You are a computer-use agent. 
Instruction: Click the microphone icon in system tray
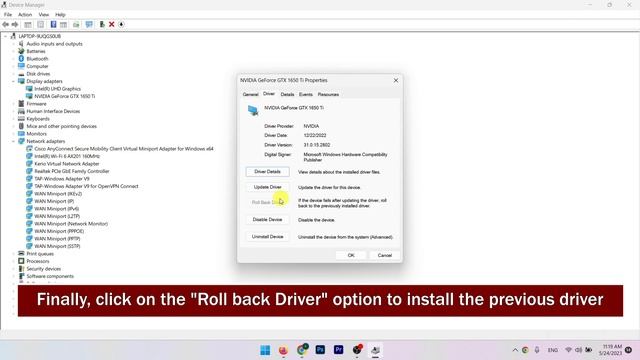coord(537,350)
